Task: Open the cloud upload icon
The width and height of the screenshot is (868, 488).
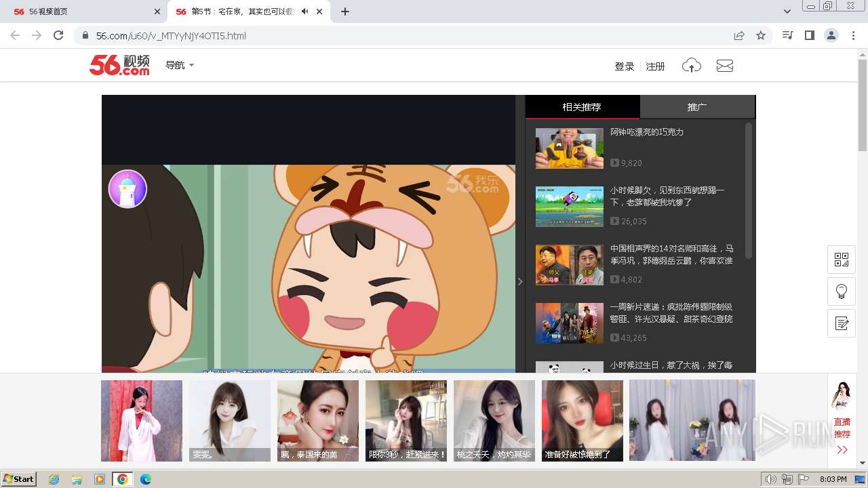Action: click(x=692, y=65)
